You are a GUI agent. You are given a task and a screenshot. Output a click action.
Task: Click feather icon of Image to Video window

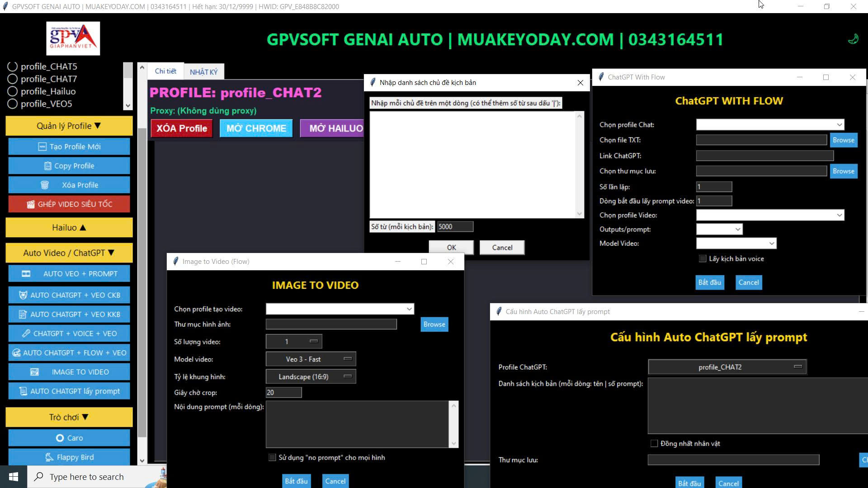175,262
